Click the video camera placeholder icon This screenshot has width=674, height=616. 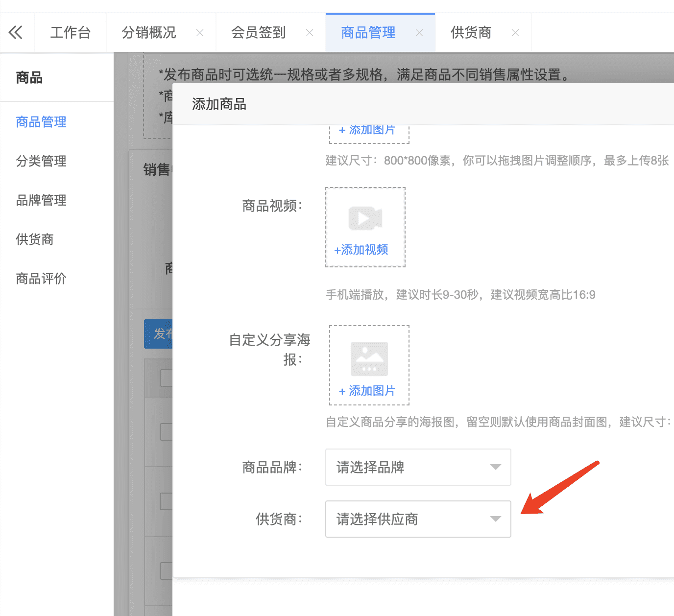365,218
